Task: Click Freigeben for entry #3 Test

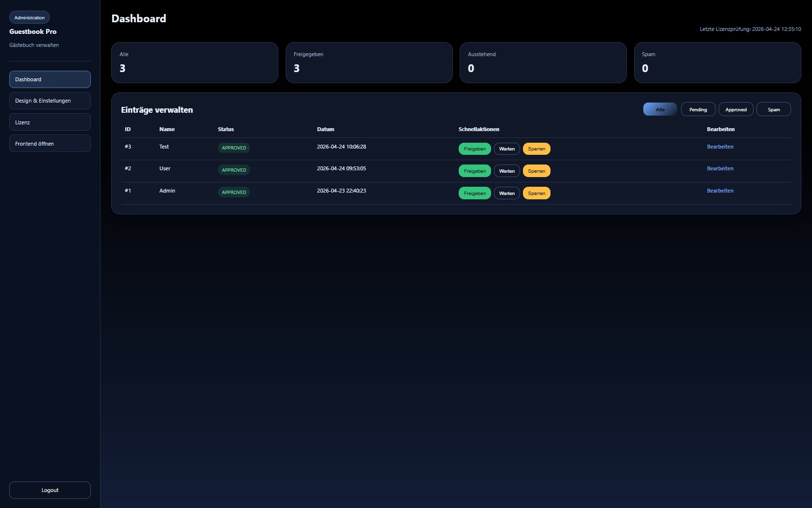Action: [475, 149]
